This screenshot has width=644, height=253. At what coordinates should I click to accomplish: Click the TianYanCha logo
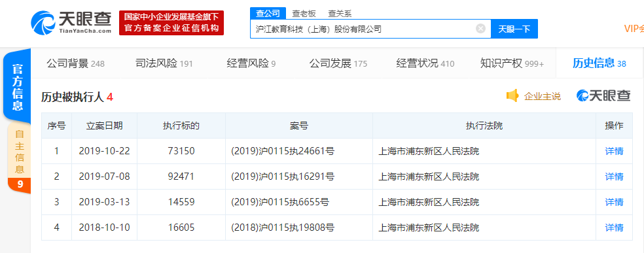click(x=71, y=22)
